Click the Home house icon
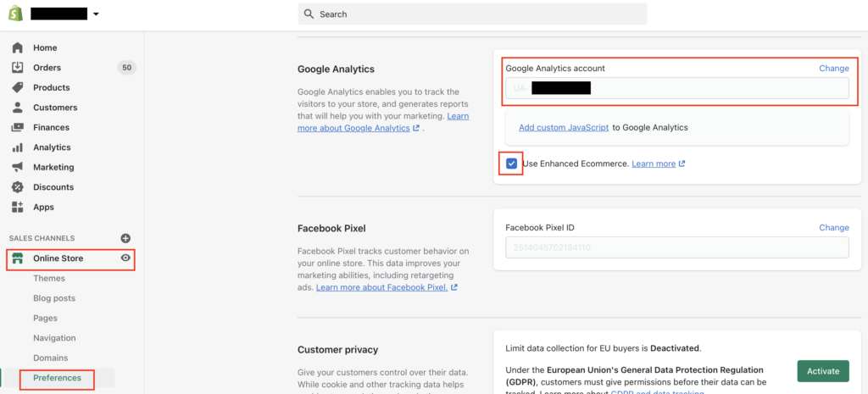Image resolution: width=868 pixels, height=394 pixels. (18, 47)
